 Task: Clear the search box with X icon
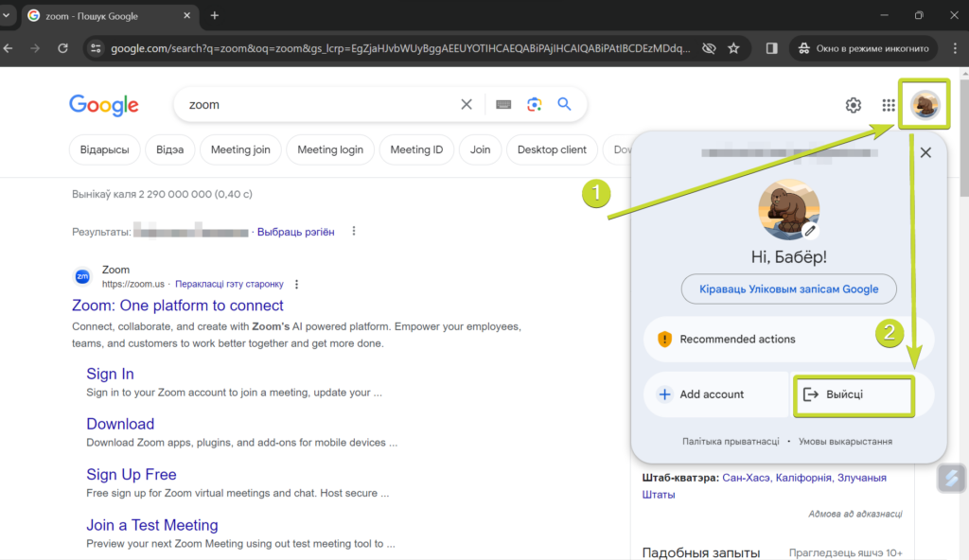tap(467, 104)
